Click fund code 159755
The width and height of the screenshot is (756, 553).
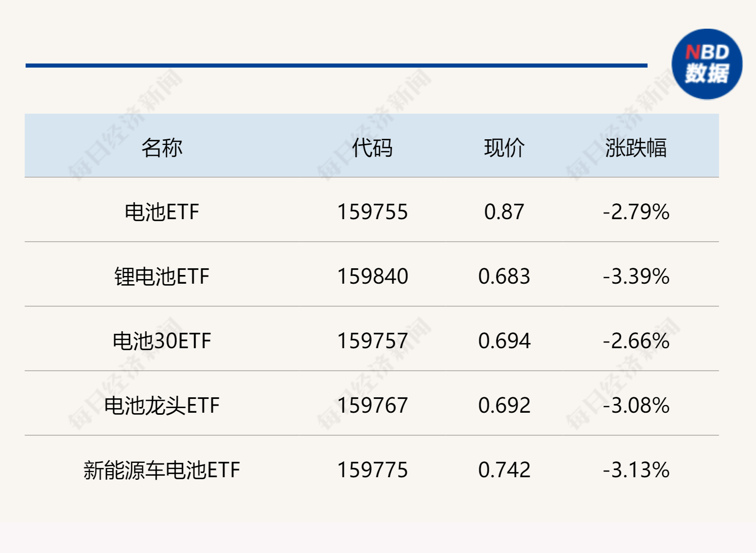372,212
